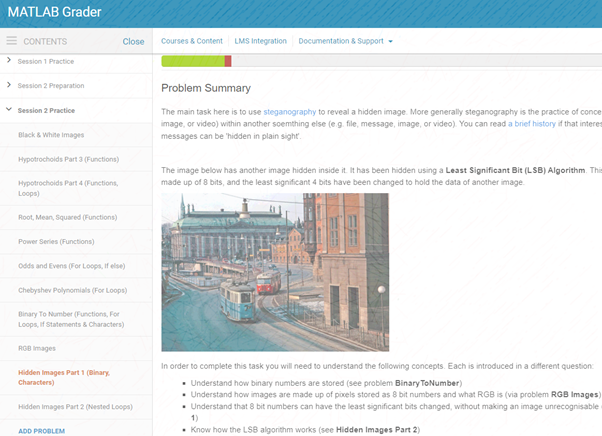Open Binary To Number problem
602x436 pixels.
71,319
